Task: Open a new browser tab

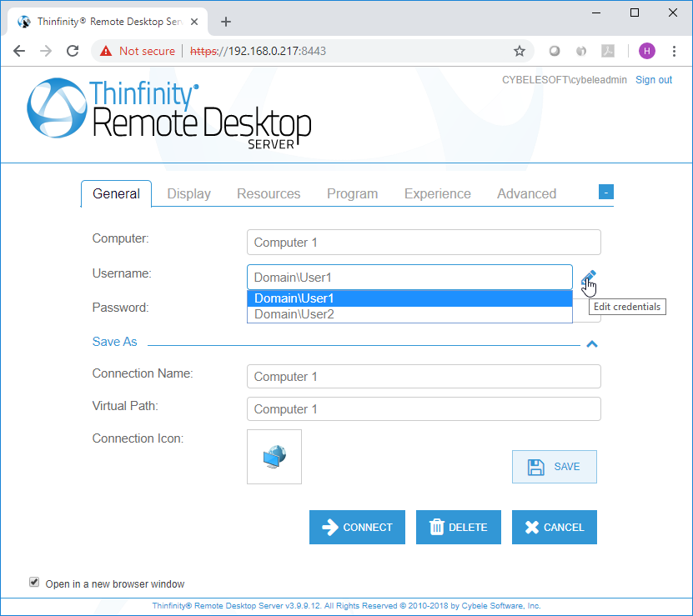Action: pos(226,21)
